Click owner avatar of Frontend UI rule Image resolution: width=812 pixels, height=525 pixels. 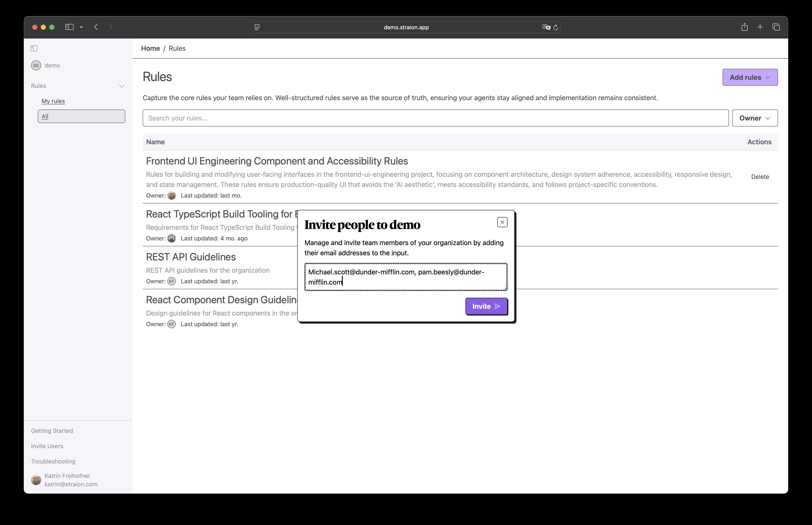point(172,196)
